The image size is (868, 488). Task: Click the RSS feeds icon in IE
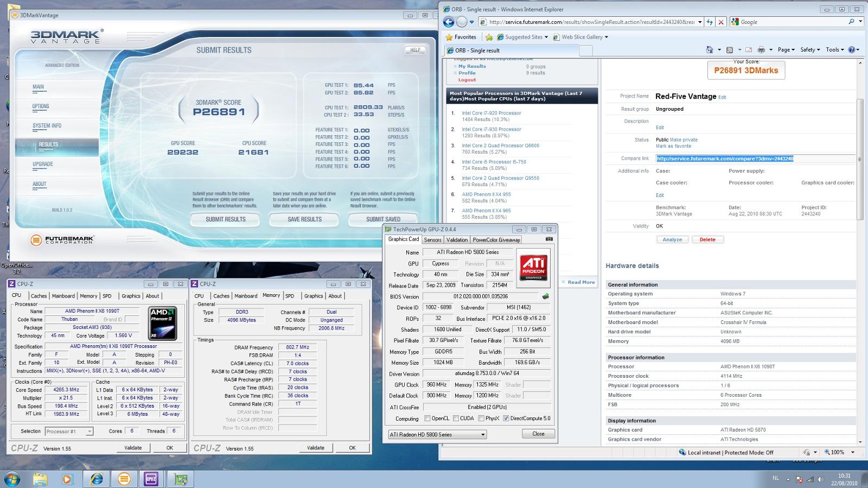click(x=730, y=49)
